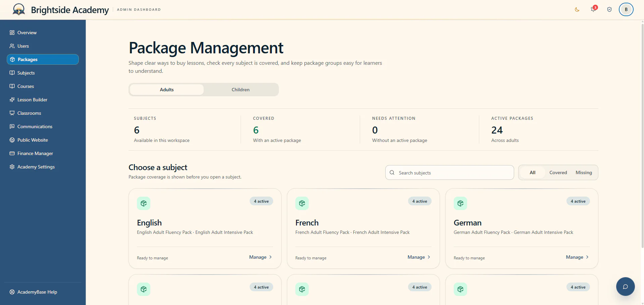Screen dimensions: 644x305
Task: Click the Subjects book icon in sidebar
Action: point(12,73)
